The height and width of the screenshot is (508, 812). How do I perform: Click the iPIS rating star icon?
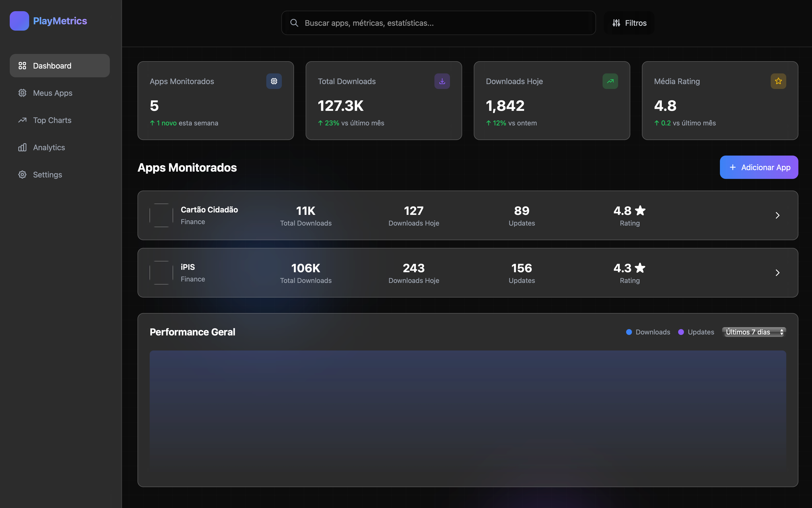[x=640, y=268]
